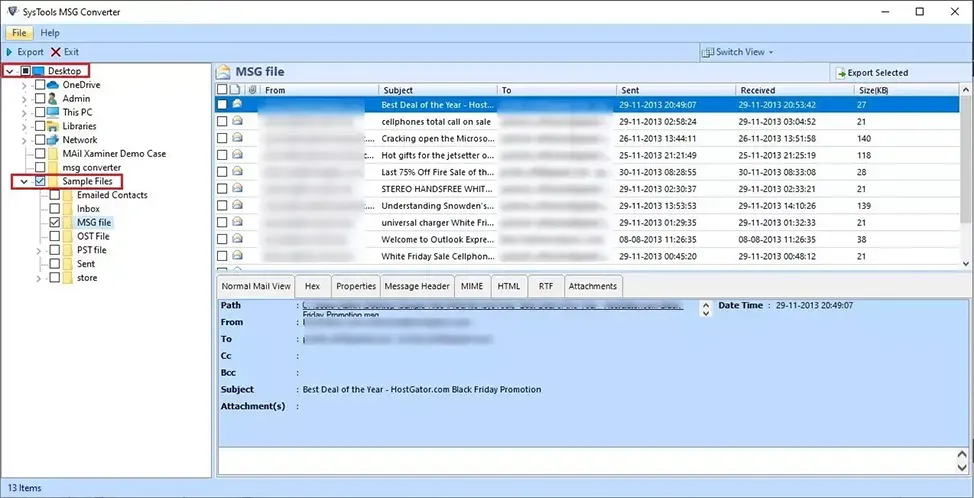This screenshot has height=498, width=974.
Task: Check MAil Xaminer Demo Case checkbox
Action: click(x=40, y=154)
